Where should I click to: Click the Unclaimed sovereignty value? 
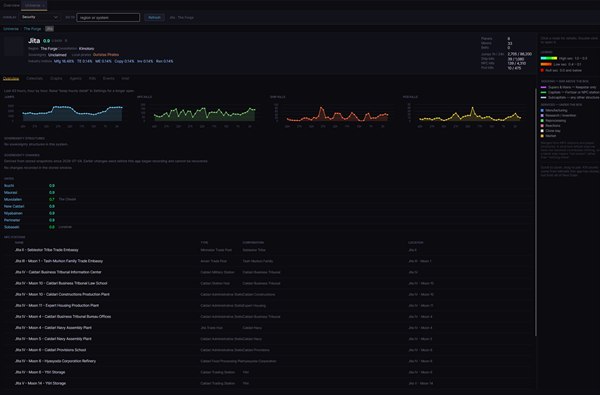57,55
